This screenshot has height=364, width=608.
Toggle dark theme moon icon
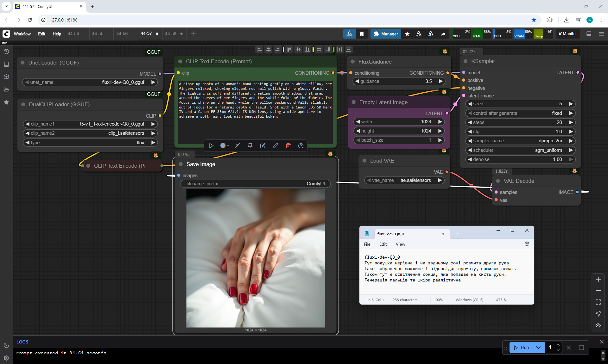coord(6,345)
